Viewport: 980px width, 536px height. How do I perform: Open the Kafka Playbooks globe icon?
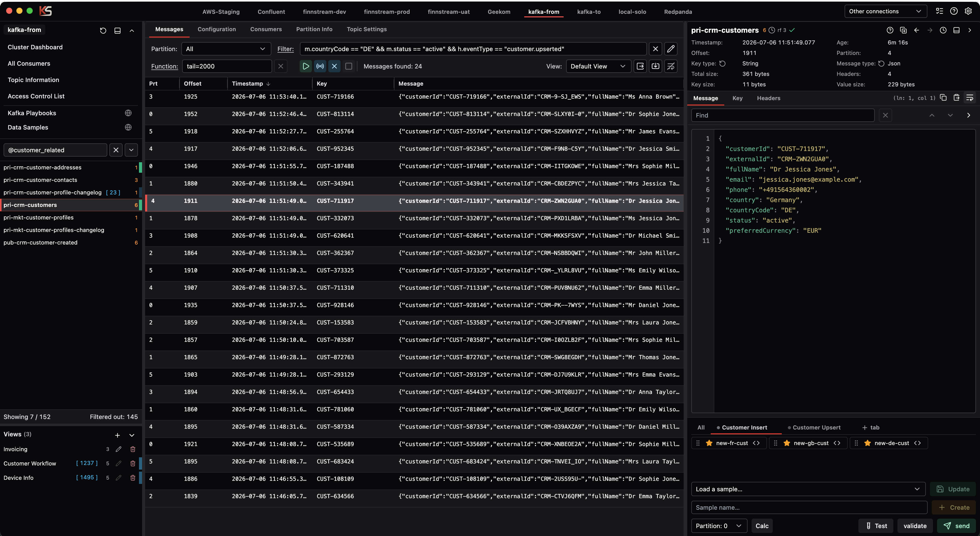(128, 113)
